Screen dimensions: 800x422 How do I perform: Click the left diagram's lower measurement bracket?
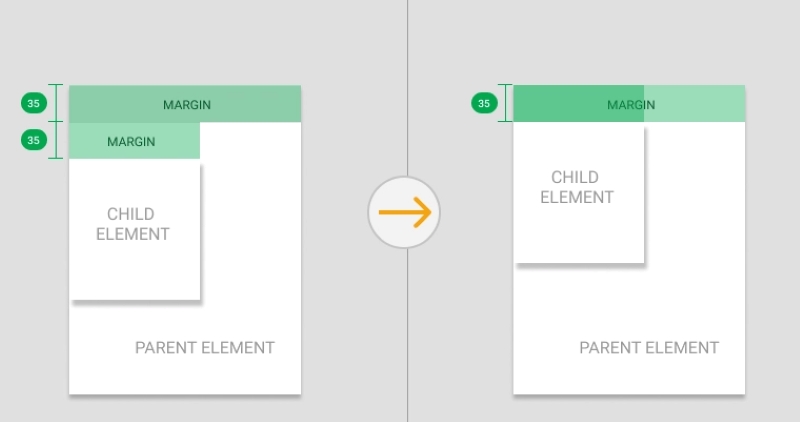tap(56, 140)
